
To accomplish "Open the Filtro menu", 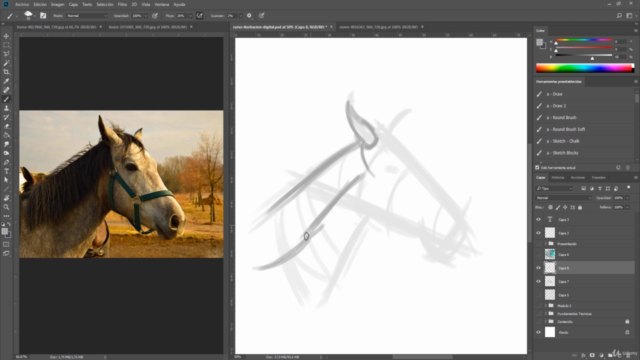I will coord(122,4).
